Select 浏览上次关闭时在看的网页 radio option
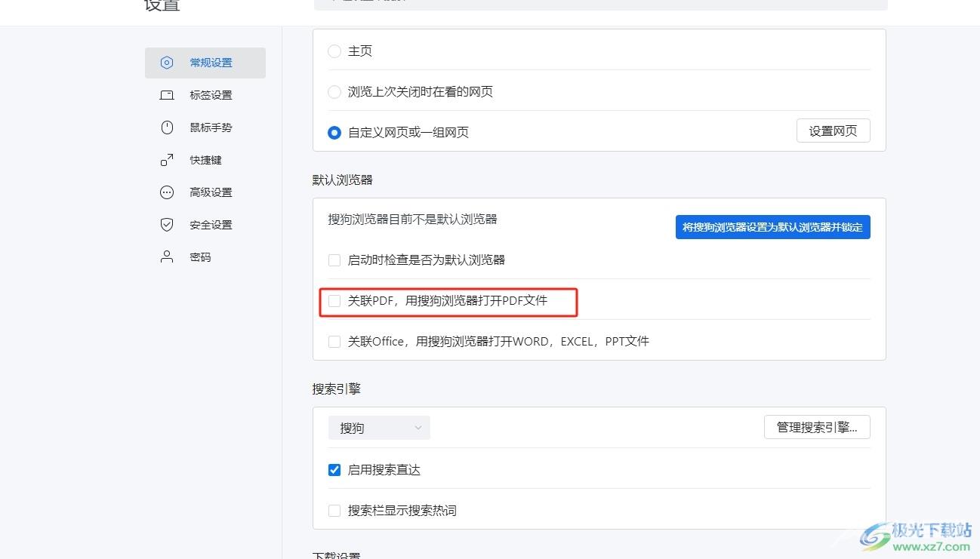 coord(334,92)
